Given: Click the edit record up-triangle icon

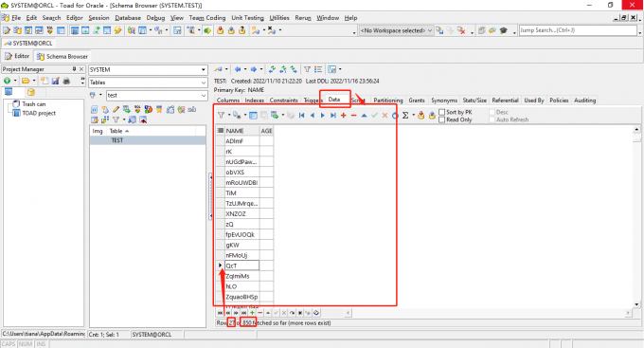Looking at the screenshot, I should [x=364, y=115].
